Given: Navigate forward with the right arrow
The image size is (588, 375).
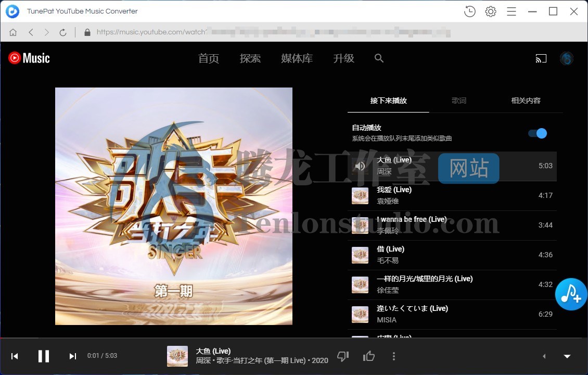Looking at the screenshot, I should tap(46, 32).
